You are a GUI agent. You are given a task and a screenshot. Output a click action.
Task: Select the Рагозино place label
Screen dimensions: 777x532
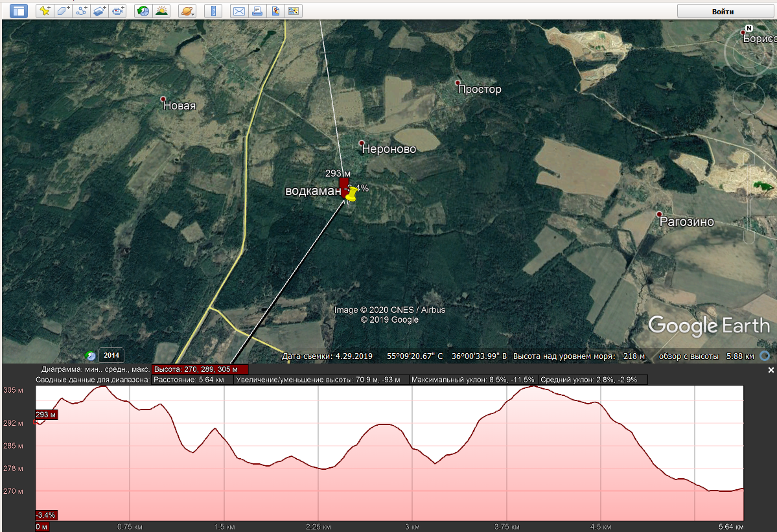pos(687,222)
